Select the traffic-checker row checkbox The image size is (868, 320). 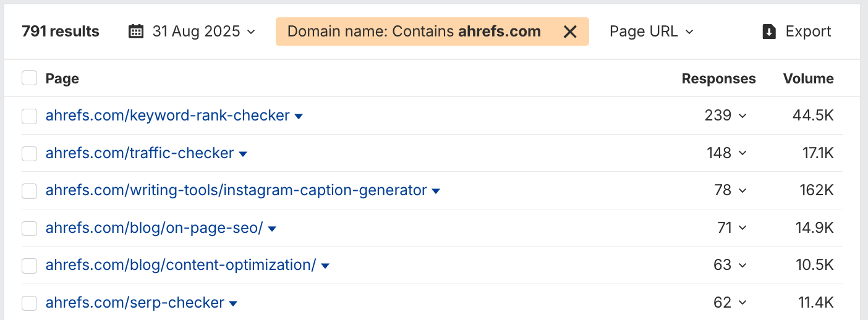(x=29, y=154)
